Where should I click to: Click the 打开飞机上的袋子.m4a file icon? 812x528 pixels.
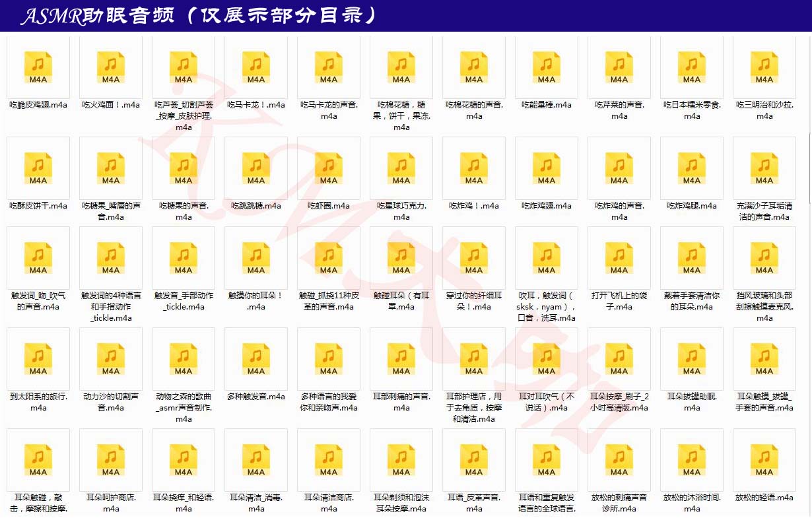click(619, 259)
